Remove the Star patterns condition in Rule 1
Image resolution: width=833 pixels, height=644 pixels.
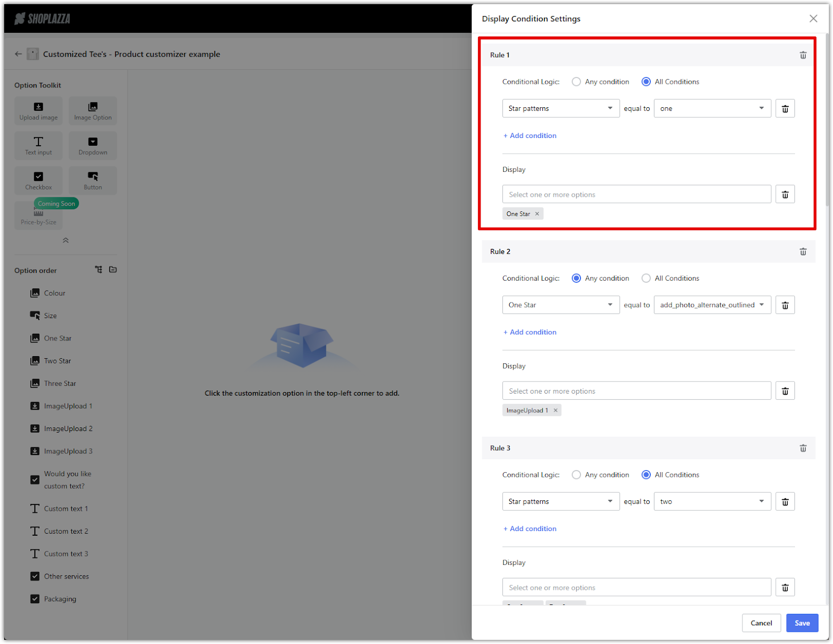[785, 109]
